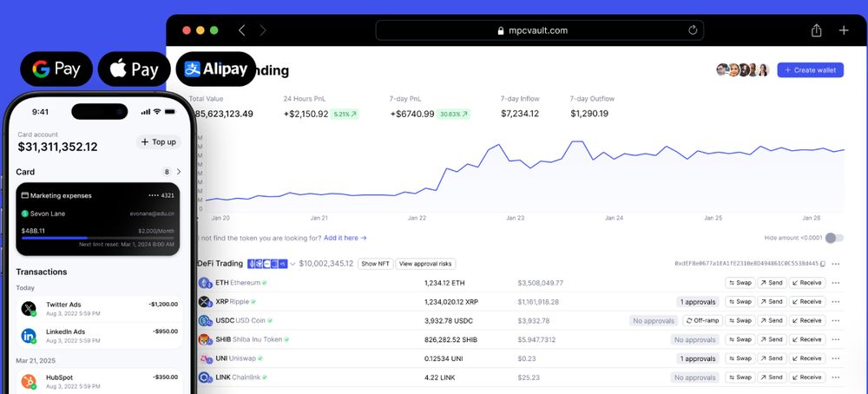Image resolution: width=868 pixels, height=394 pixels.
Task: Open a new browser tab with plus
Action: coord(843,30)
